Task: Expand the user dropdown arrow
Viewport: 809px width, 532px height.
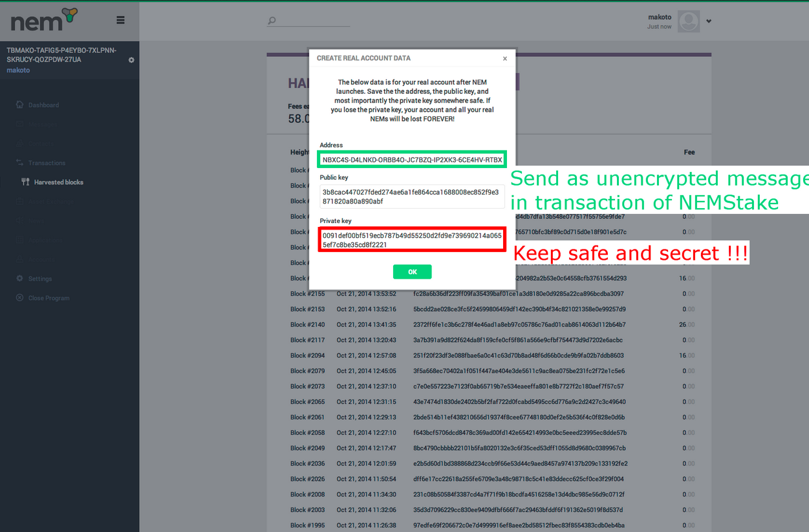Action: [709, 21]
